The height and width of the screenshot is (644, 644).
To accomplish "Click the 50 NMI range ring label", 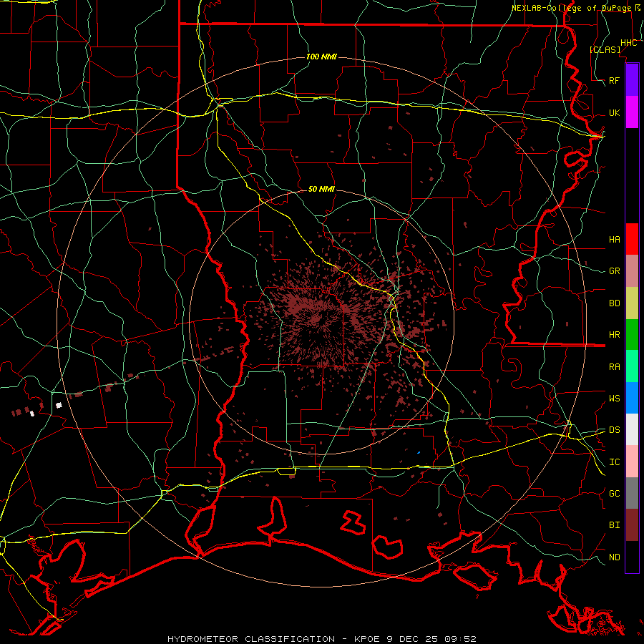I will point(321,189).
